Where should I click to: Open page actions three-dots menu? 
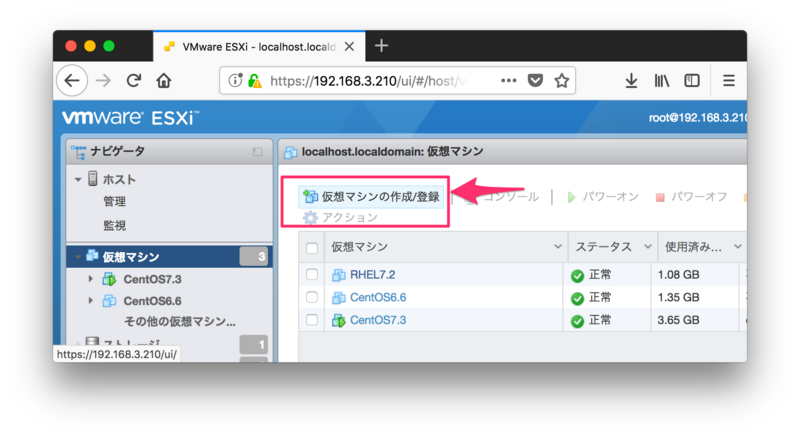tap(509, 81)
